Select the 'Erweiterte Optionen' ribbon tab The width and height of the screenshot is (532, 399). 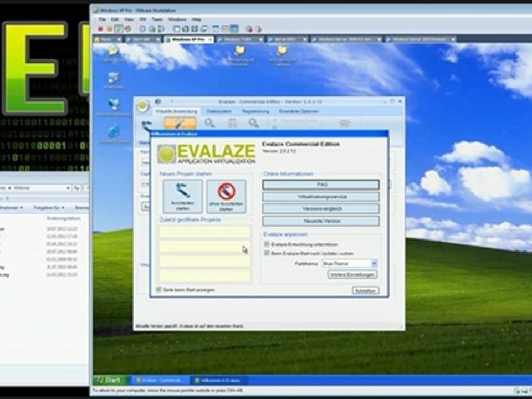coord(299,111)
